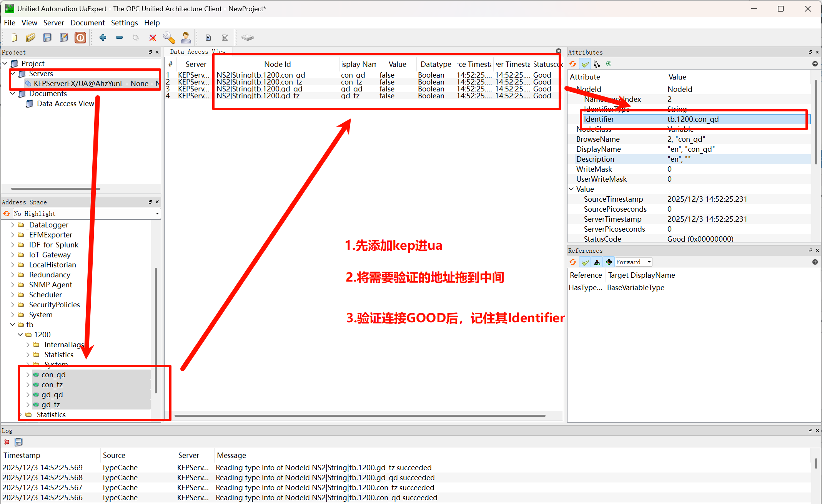This screenshot has width=822, height=504.
Task: Open the No Highlight dropdown
Action: [157, 214]
